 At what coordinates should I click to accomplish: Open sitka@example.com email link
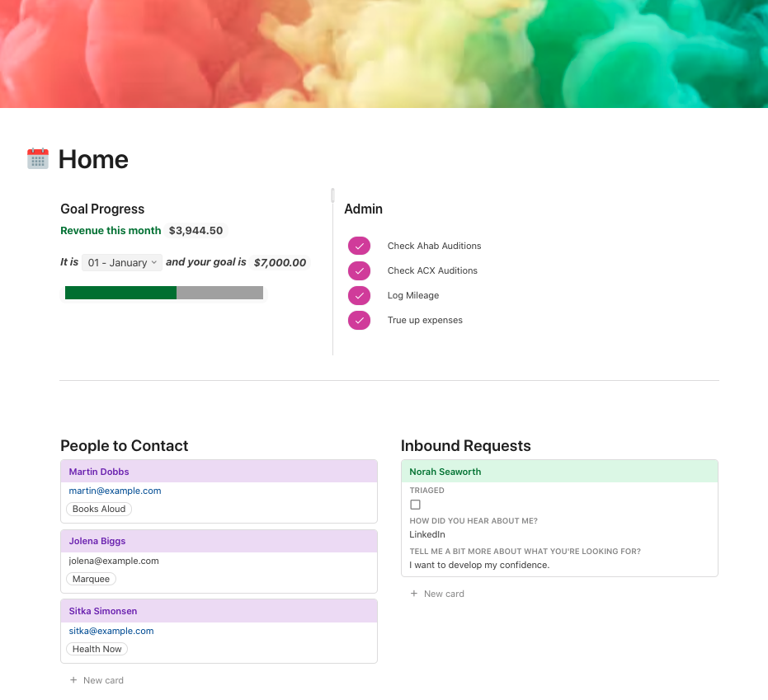(111, 631)
